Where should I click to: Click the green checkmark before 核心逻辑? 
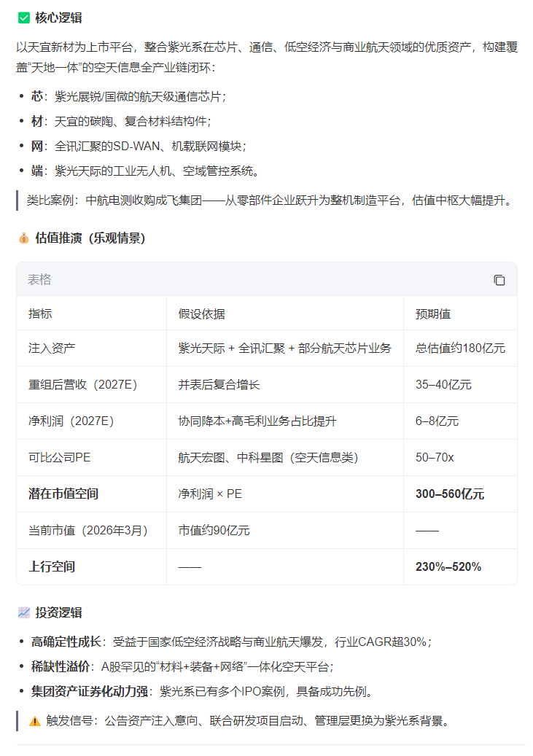[x=23, y=17]
